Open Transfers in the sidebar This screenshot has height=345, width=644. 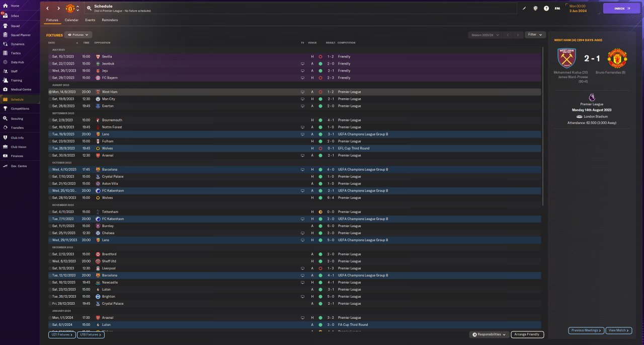tap(17, 127)
